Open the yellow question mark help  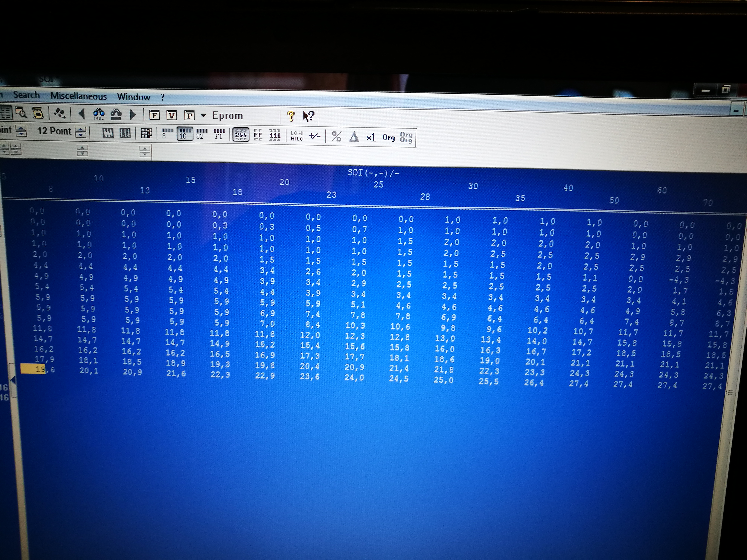[x=291, y=116]
